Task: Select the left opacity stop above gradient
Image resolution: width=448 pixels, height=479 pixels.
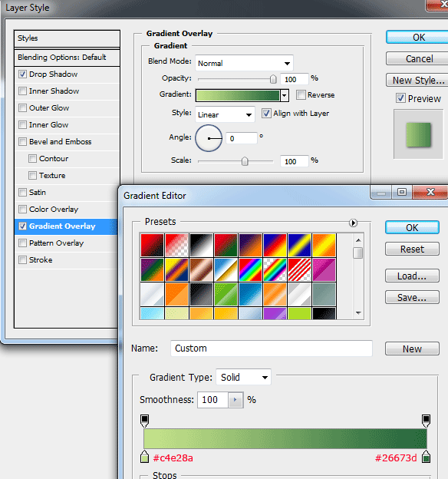Action: 144,421
